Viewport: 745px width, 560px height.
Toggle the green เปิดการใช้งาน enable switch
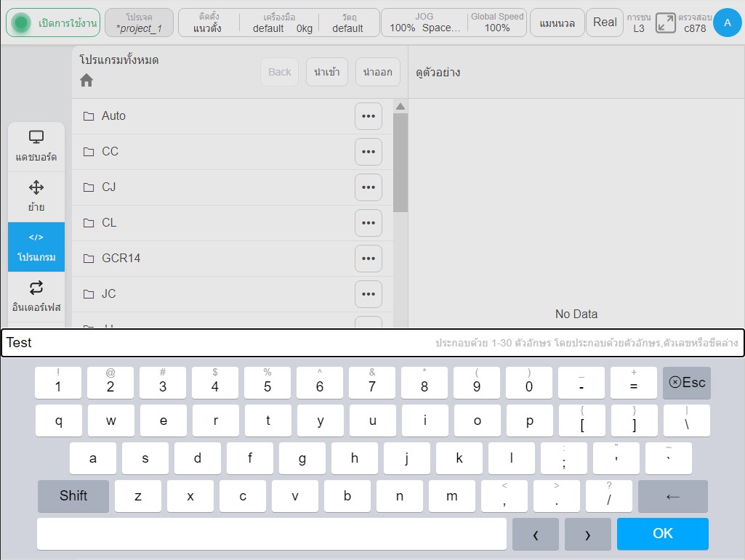(x=53, y=23)
